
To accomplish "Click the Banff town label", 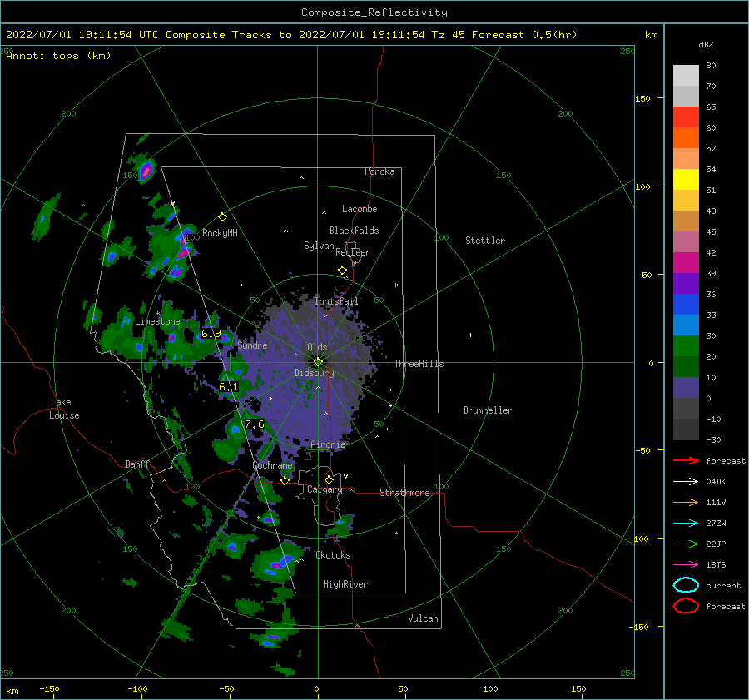I will 137,464.
